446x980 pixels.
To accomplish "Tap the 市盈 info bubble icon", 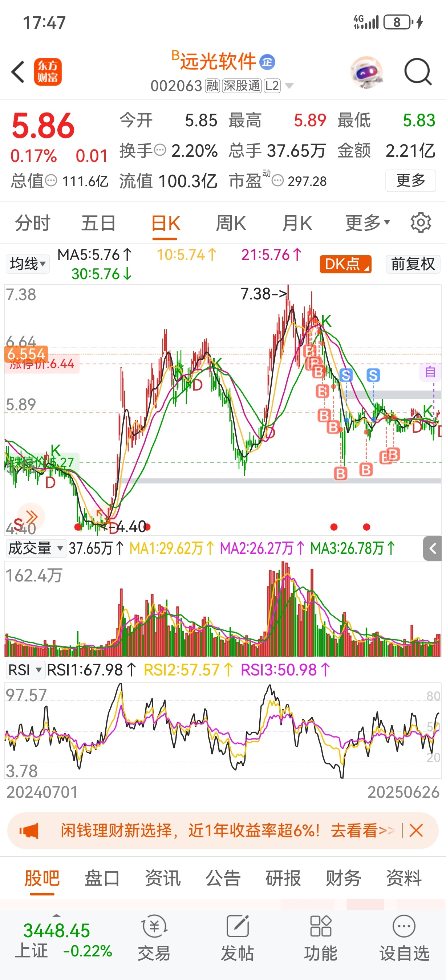I will (278, 180).
